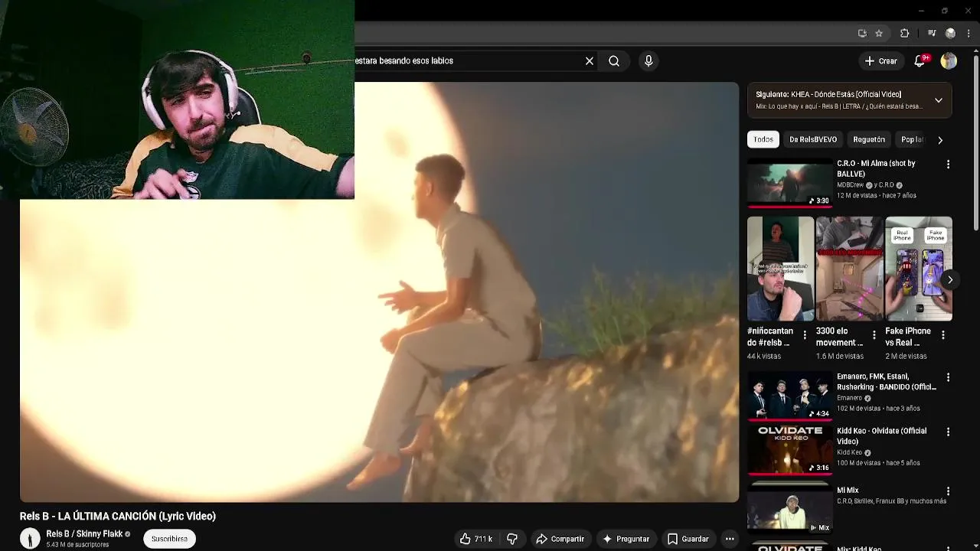Screen dimensions: 980x551
Task: Click inside the YouTube search field
Action: point(467,60)
